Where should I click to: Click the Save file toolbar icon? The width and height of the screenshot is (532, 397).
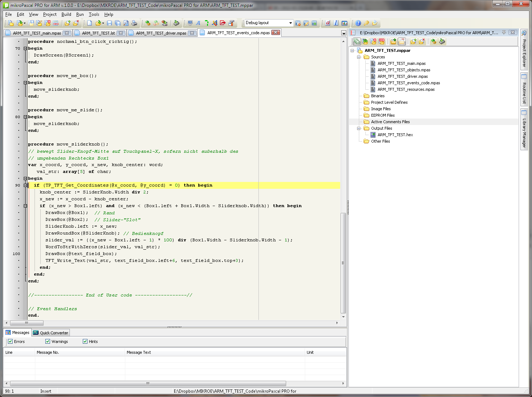coord(109,23)
